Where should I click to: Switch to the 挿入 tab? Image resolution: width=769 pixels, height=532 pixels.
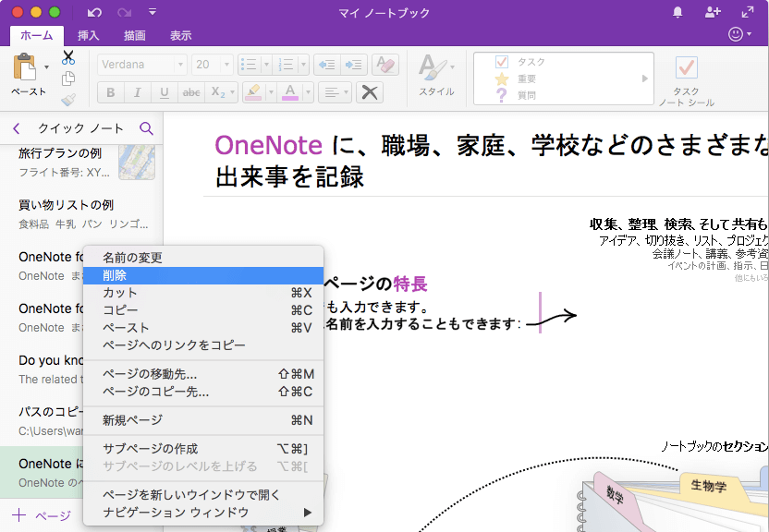point(89,35)
